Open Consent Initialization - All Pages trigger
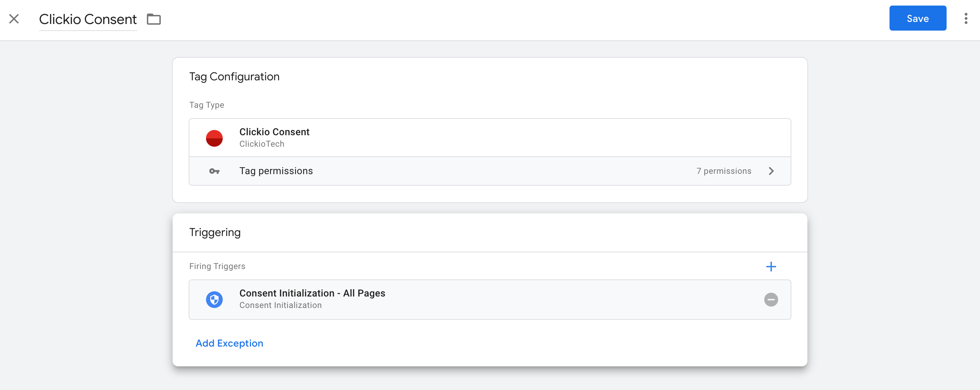The width and height of the screenshot is (980, 390). click(x=490, y=300)
